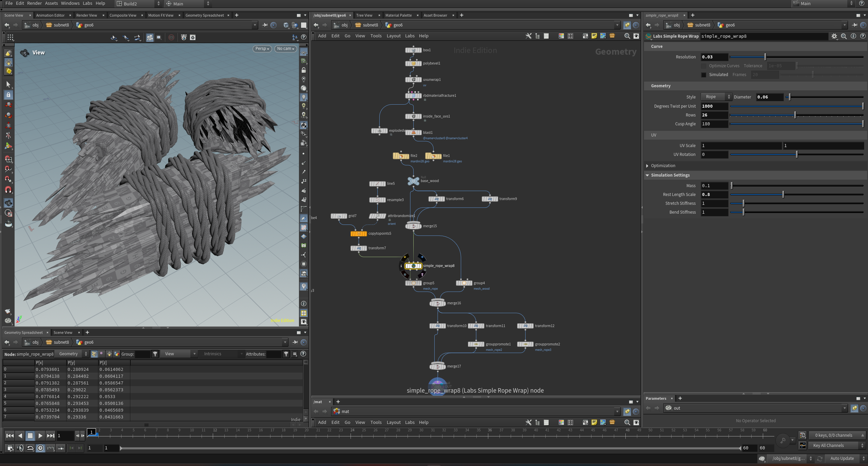Open the Asset Browser tab
This screenshot has height=466, width=868.
click(x=435, y=15)
